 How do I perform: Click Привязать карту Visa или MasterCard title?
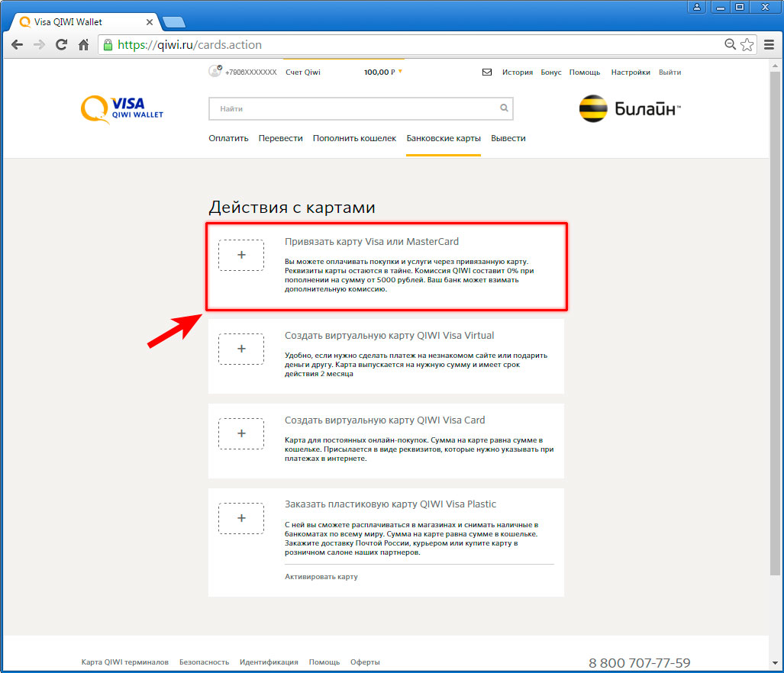click(372, 242)
